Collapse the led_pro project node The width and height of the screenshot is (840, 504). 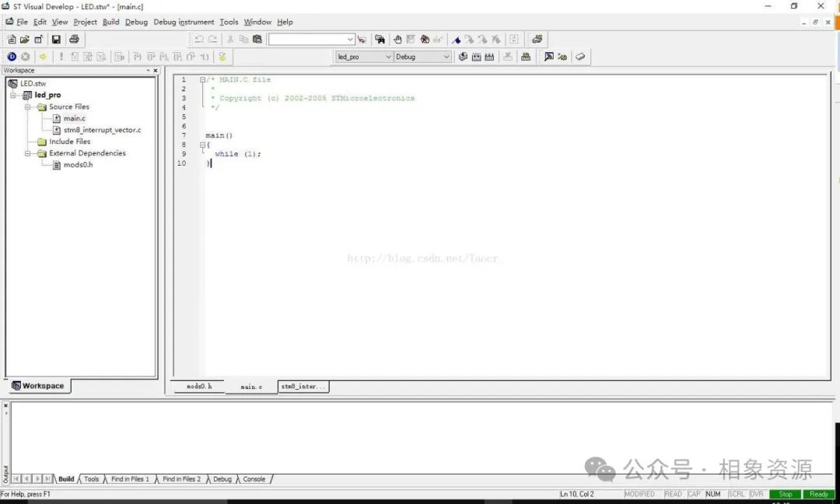13,96
